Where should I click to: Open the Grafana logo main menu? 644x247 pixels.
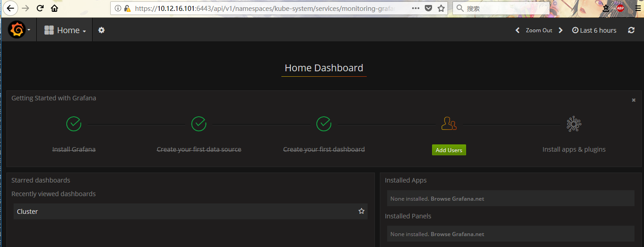(19, 30)
